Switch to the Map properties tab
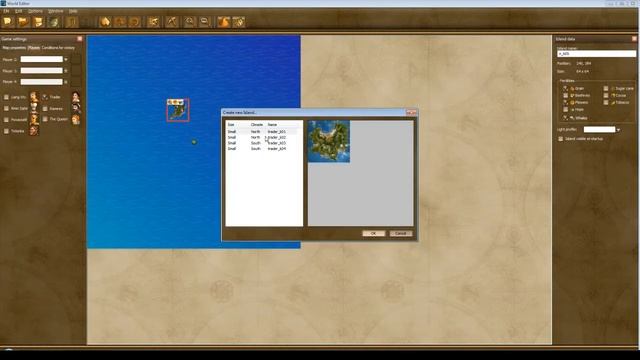 (14, 48)
